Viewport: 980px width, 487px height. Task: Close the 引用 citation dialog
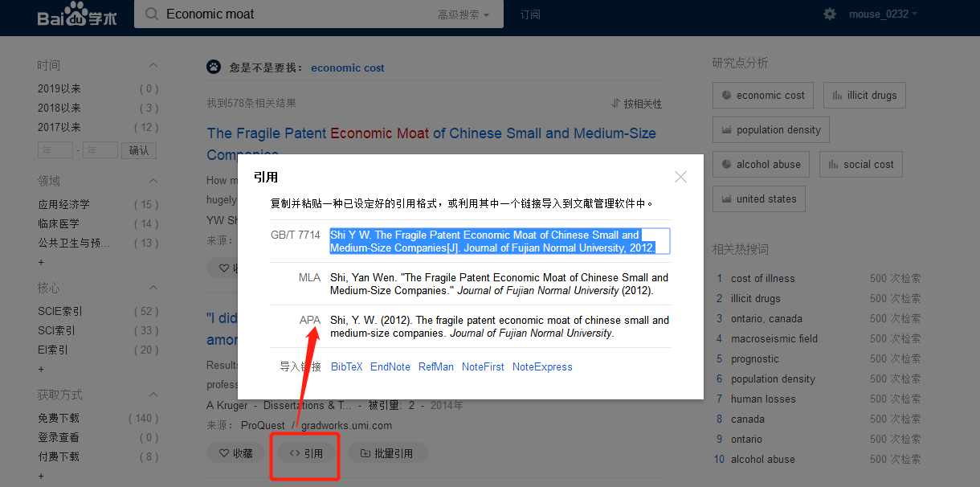(x=681, y=177)
